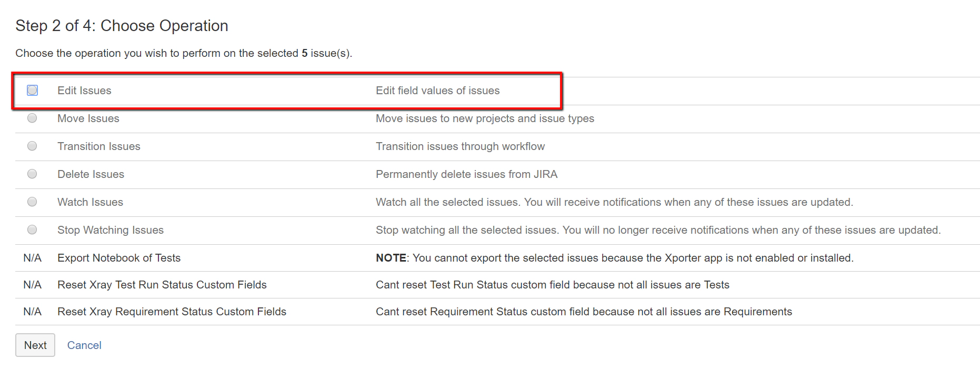Click the Edit Issues row label
Image resolution: width=980 pixels, height=369 pixels.
[85, 91]
